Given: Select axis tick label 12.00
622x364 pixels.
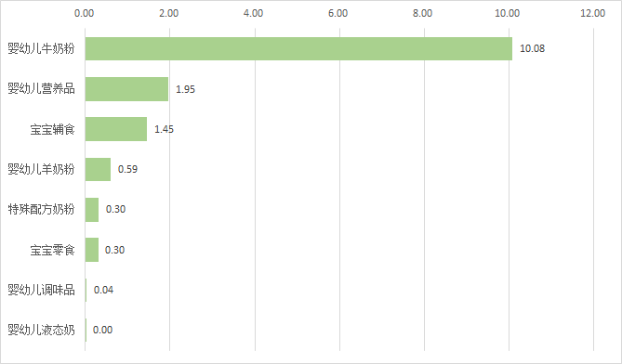Looking at the screenshot, I should (x=593, y=14).
